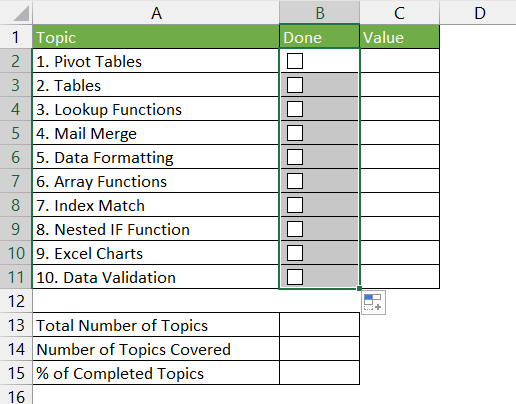
Task: Click the Total Number of Topics value cell
Action: (319, 325)
